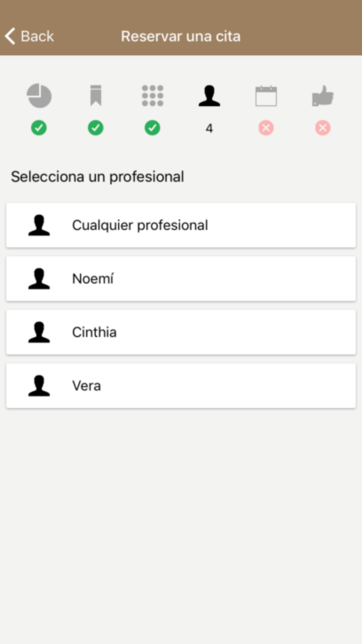This screenshot has width=362, height=644.
Task: Choose Vera as the professional
Action: click(x=181, y=386)
